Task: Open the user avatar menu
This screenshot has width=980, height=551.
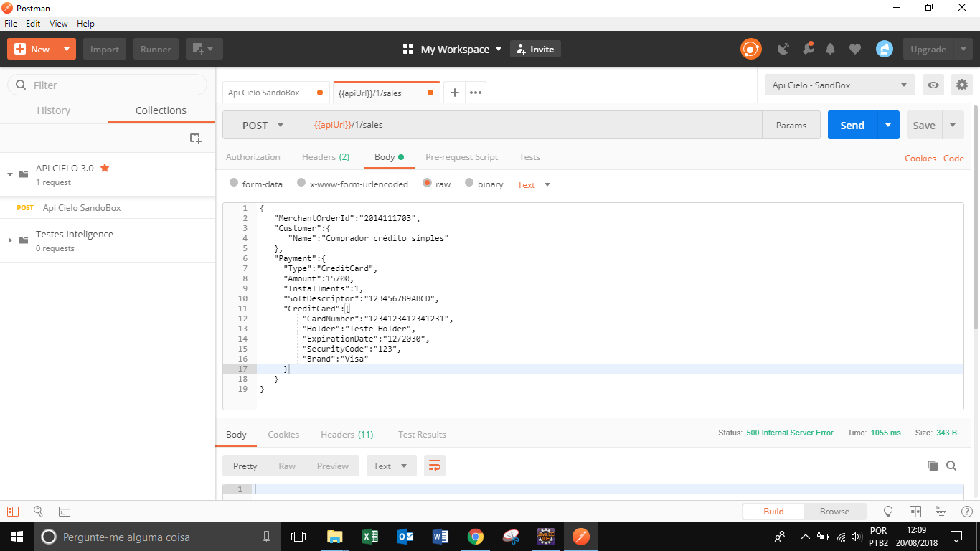Action: pos(885,49)
